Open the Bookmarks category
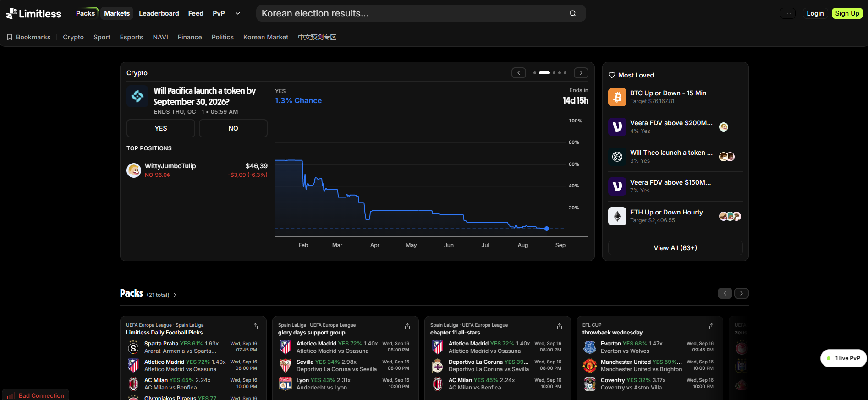 pos(28,37)
